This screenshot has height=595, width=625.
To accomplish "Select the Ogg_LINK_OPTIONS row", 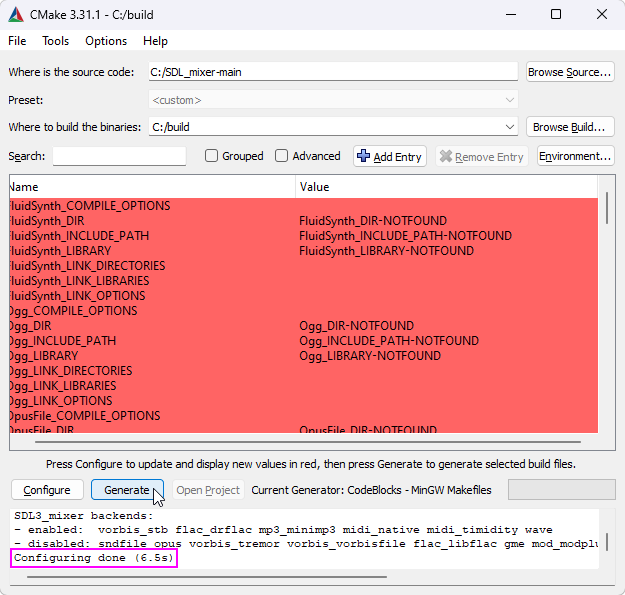I will coord(304,401).
